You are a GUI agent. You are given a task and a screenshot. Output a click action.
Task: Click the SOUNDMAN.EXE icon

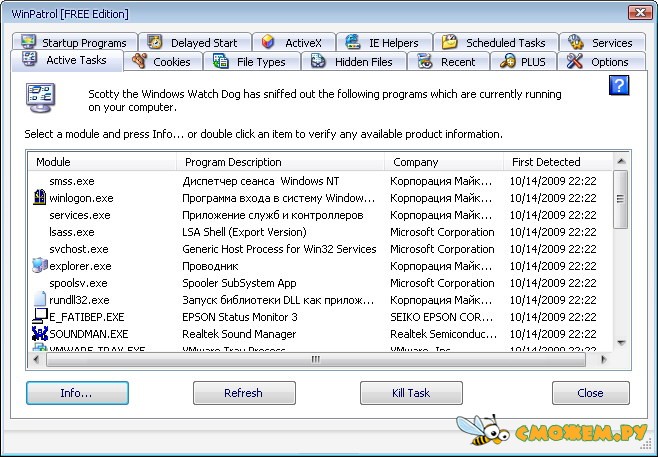(x=39, y=333)
